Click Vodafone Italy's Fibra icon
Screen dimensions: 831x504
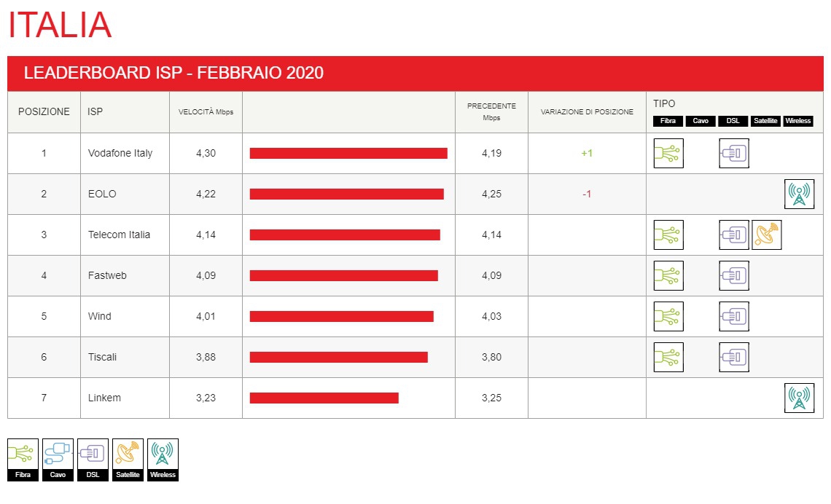tap(668, 153)
